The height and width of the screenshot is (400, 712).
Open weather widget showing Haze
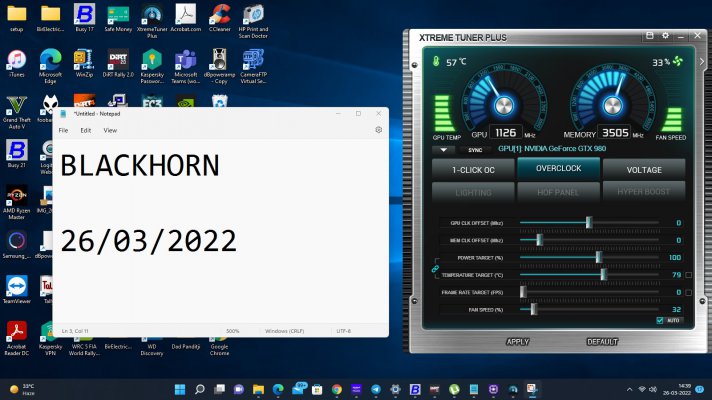pos(22,389)
